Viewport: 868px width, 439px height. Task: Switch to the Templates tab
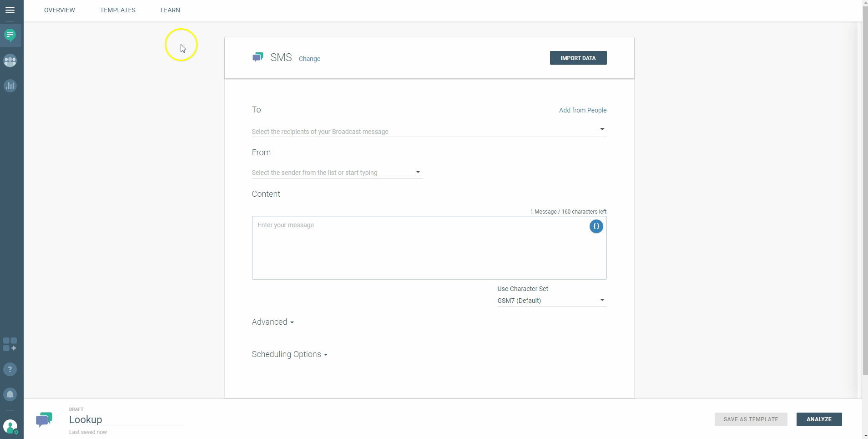click(x=118, y=10)
